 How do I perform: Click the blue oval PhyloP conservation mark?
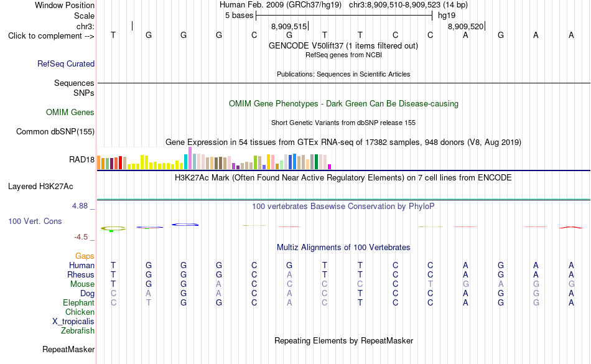pyautogui.click(x=185, y=225)
